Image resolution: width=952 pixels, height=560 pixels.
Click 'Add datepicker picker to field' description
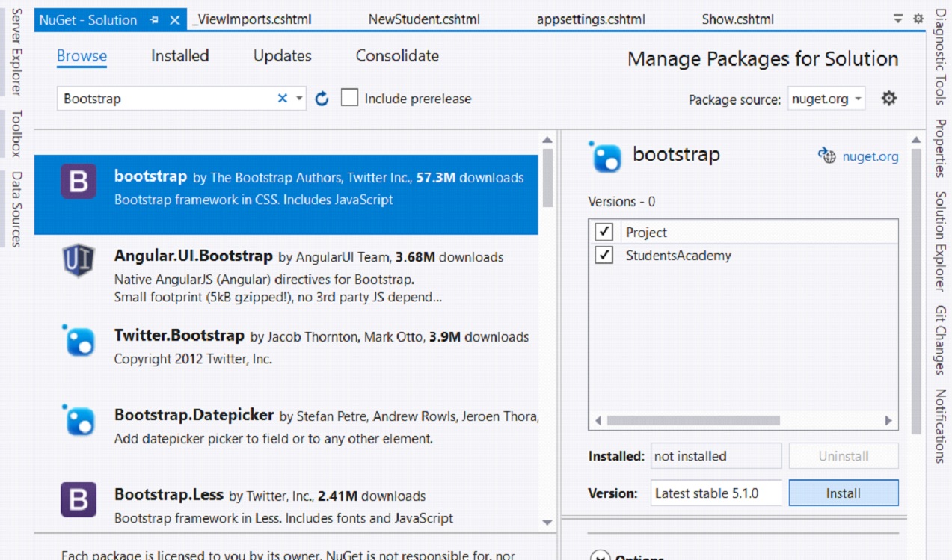pos(273,439)
